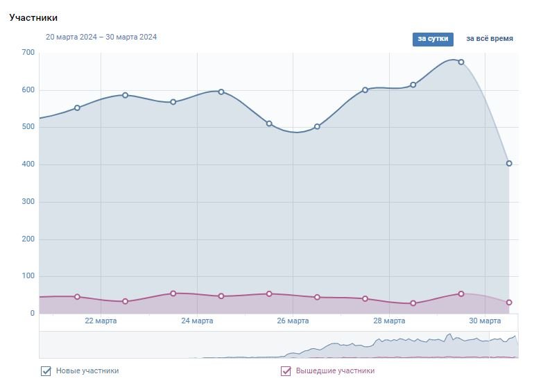The height and width of the screenshot is (392, 534).
Task: Uncheck the "Вышедшие участники" checkbox
Action: pyautogui.click(x=286, y=371)
